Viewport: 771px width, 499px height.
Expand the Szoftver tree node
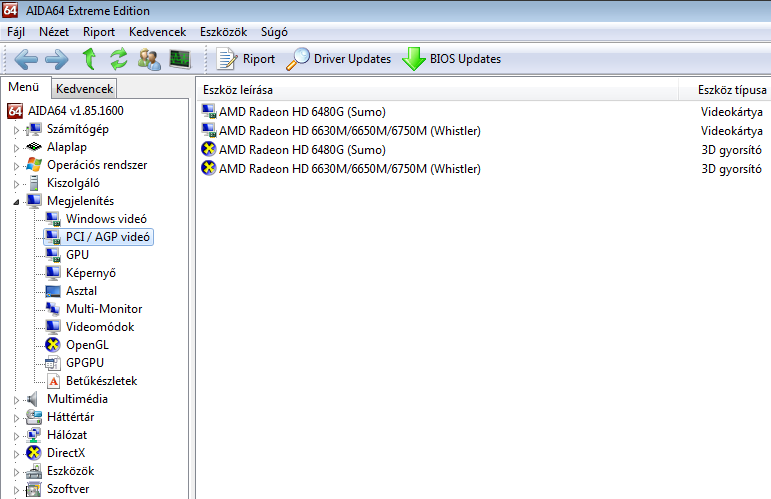pyautogui.click(x=16, y=490)
